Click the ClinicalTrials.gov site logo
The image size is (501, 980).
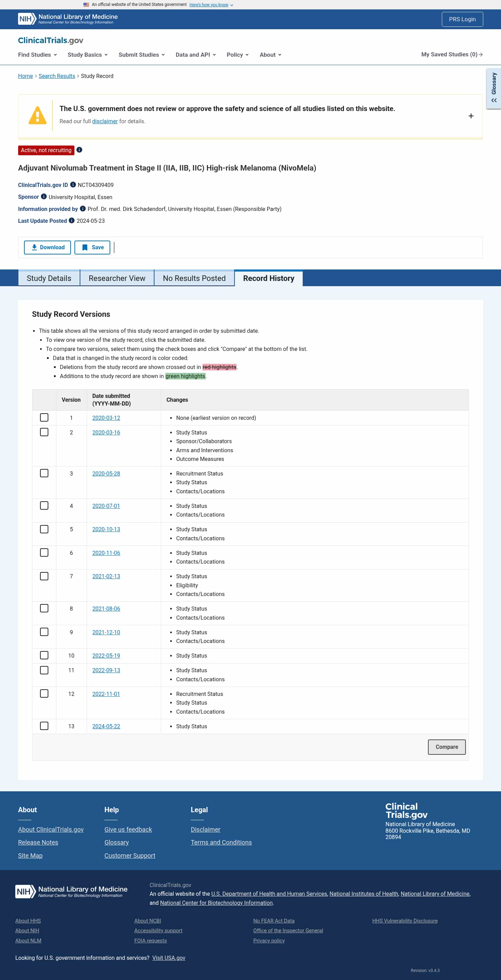pyautogui.click(x=50, y=40)
